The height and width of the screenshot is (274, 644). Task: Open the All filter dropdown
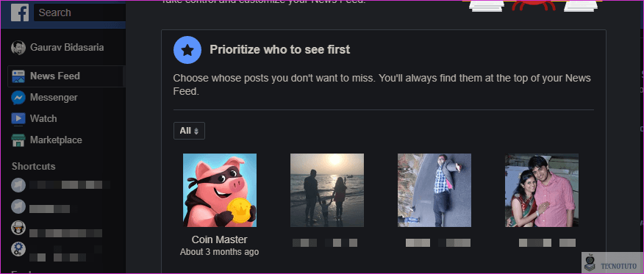(x=189, y=131)
